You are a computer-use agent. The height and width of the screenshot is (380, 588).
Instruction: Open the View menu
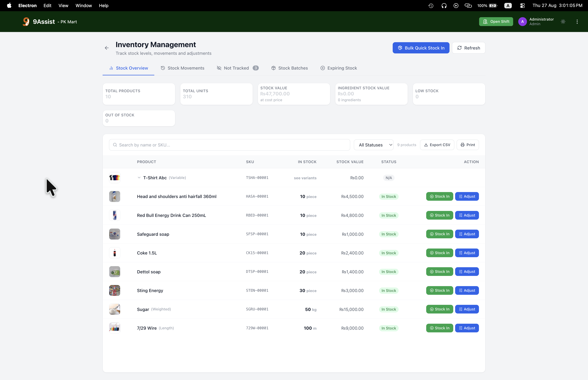63,5
